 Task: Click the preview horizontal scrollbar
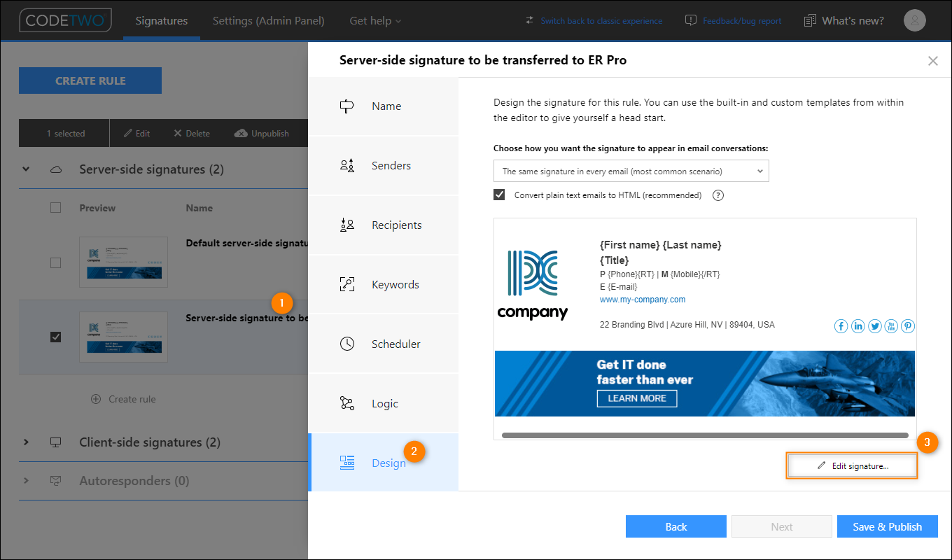point(705,435)
